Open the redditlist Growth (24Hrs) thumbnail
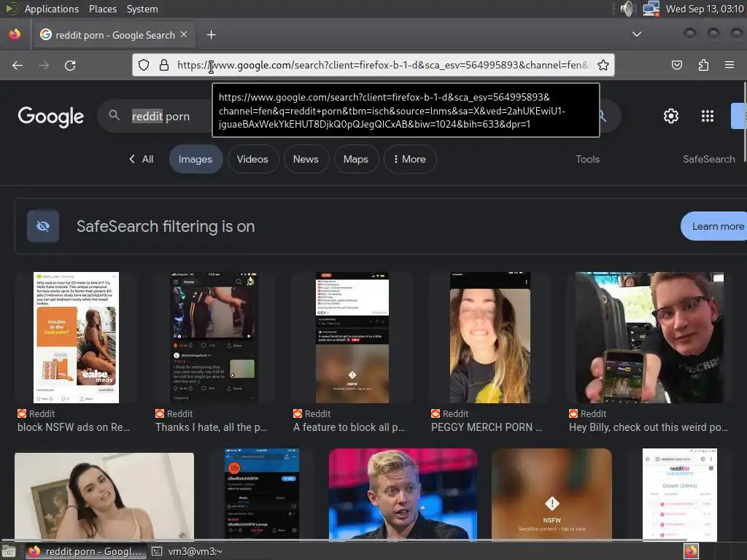Image resolution: width=747 pixels, height=560 pixels. point(679,494)
